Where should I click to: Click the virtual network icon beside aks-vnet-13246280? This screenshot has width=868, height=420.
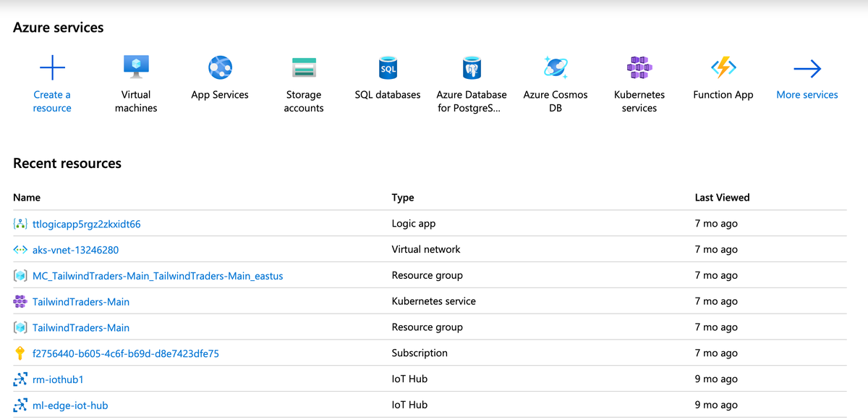[x=20, y=250]
